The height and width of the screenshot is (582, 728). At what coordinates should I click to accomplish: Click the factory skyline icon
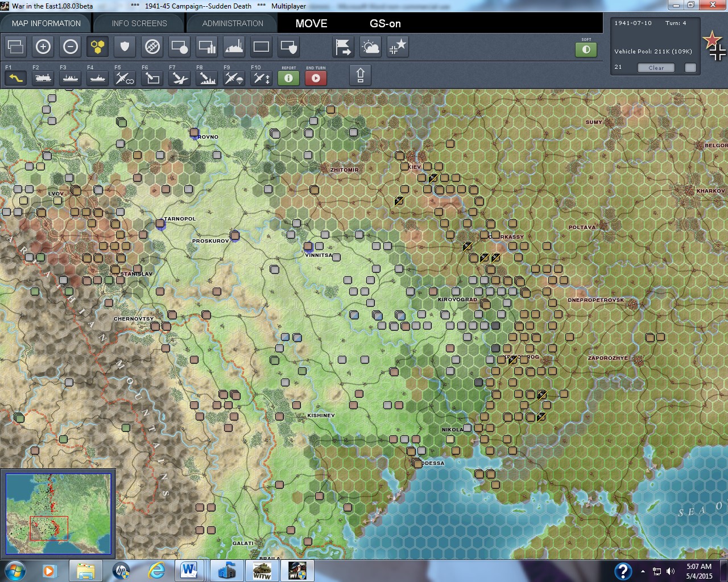click(234, 47)
